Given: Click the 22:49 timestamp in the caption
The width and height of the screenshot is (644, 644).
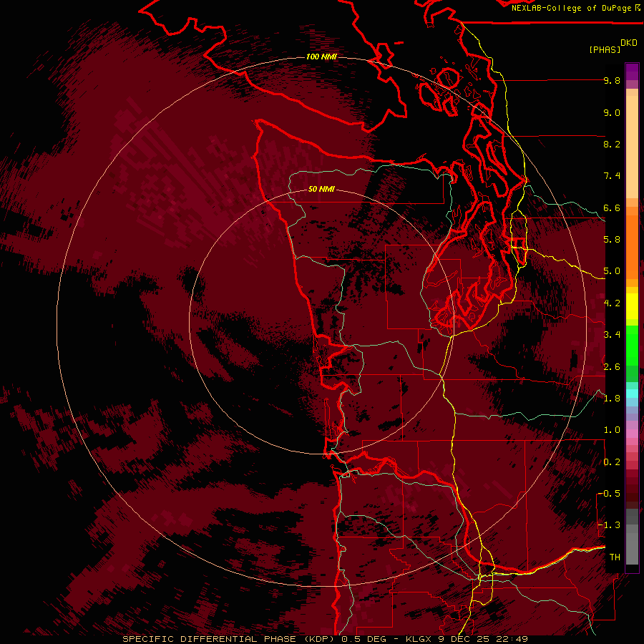Looking at the screenshot, I should pos(513,639).
